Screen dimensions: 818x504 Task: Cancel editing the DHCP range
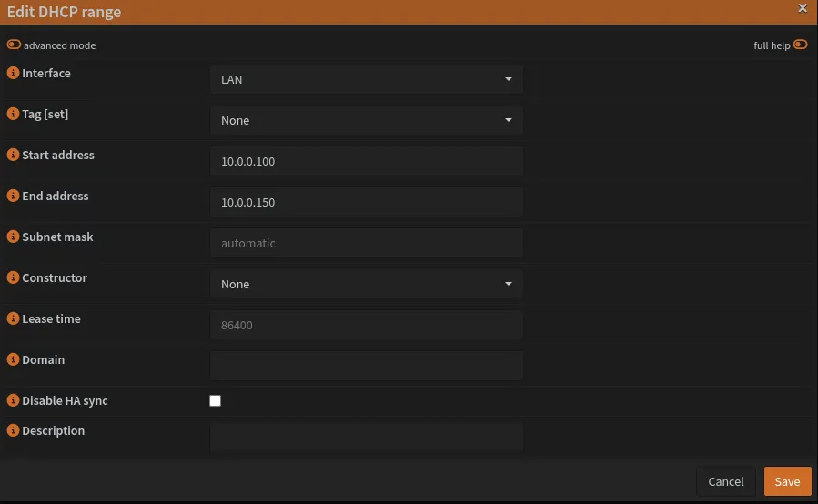coord(726,481)
